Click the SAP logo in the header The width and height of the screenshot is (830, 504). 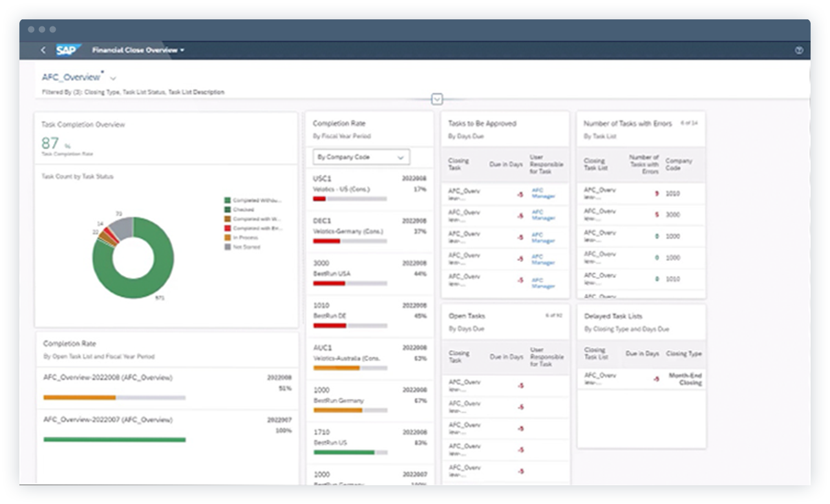(69, 50)
